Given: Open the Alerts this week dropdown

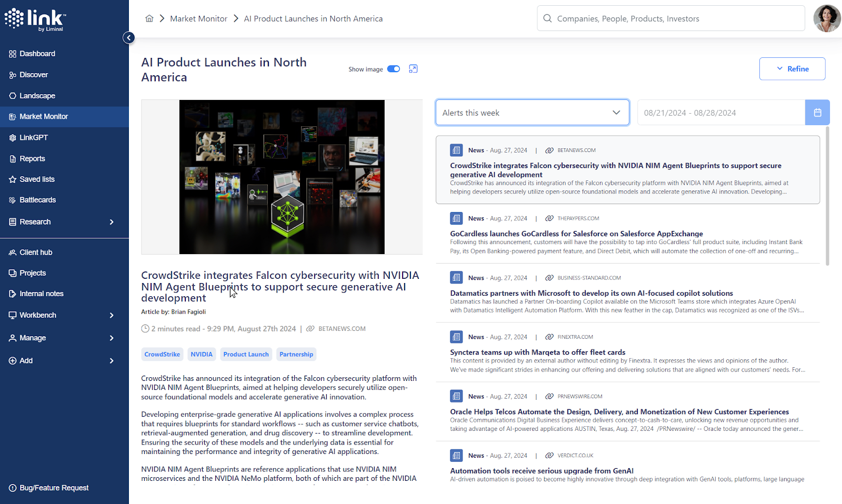Looking at the screenshot, I should tap(532, 113).
